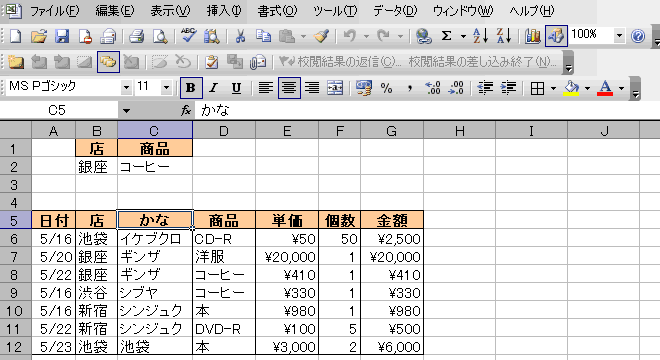
Task: Insert a hyperlink using the globe icon
Action: 423,36
